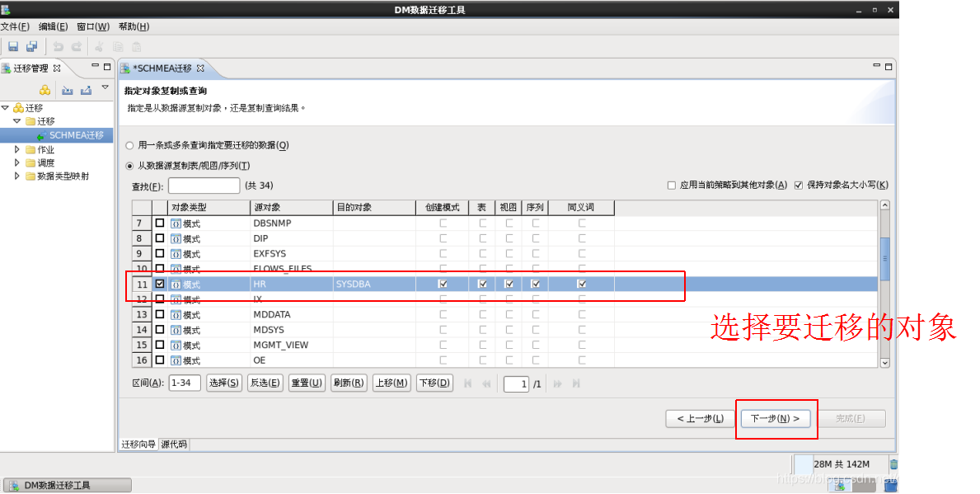Click scroll down arrow of object table
This screenshot has width=980, height=494.
pos(884,363)
